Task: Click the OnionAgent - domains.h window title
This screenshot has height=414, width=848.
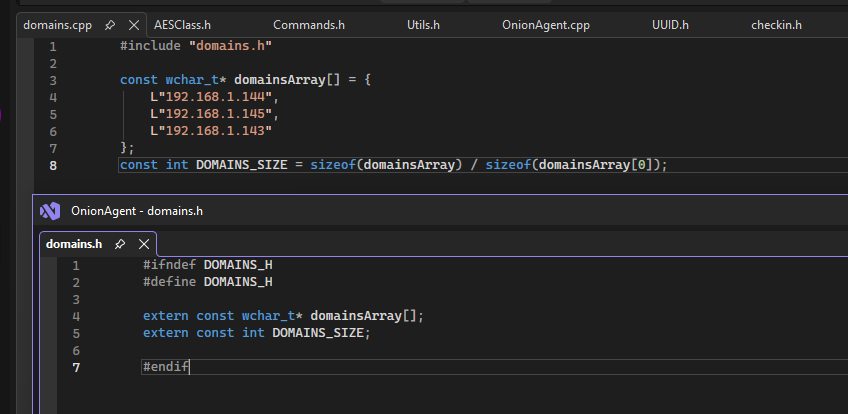Action: [x=137, y=211]
